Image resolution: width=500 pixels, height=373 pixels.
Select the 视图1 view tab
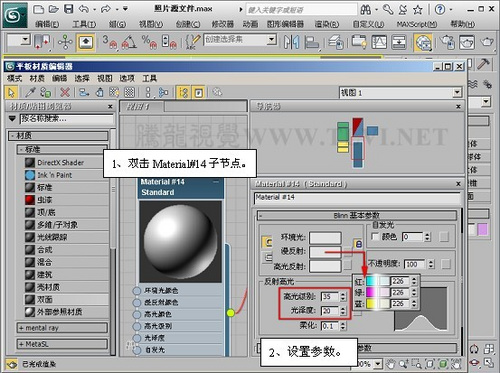(142, 107)
